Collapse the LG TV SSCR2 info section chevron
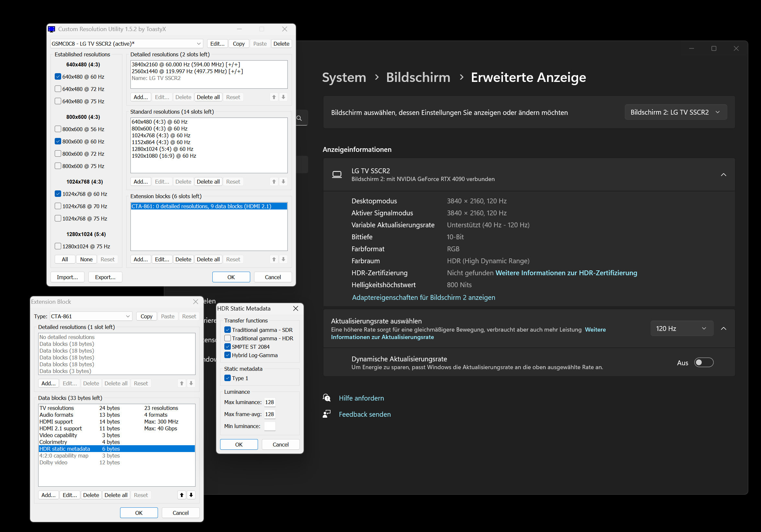This screenshot has width=761, height=532. pyautogui.click(x=723, y=175)
